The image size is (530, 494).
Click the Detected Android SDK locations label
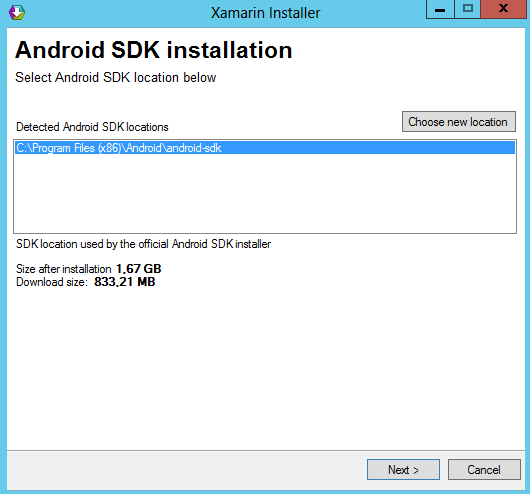pos(92,127)
